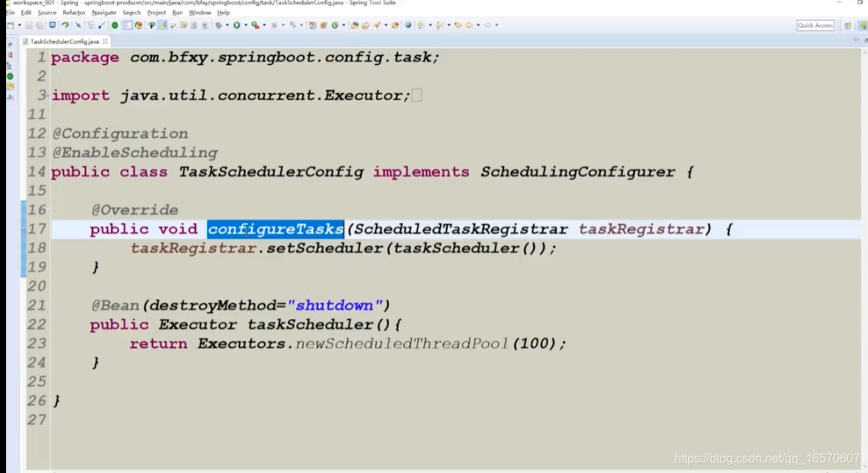
Task: Minimize the editor area view
Action: tap(857, 40)
